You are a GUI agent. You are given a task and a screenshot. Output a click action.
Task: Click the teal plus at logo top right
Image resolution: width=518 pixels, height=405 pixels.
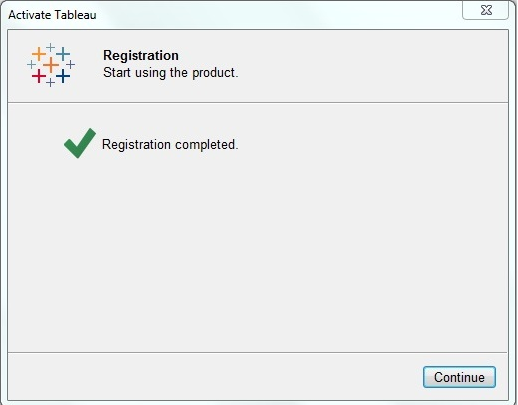click(63, 54)
